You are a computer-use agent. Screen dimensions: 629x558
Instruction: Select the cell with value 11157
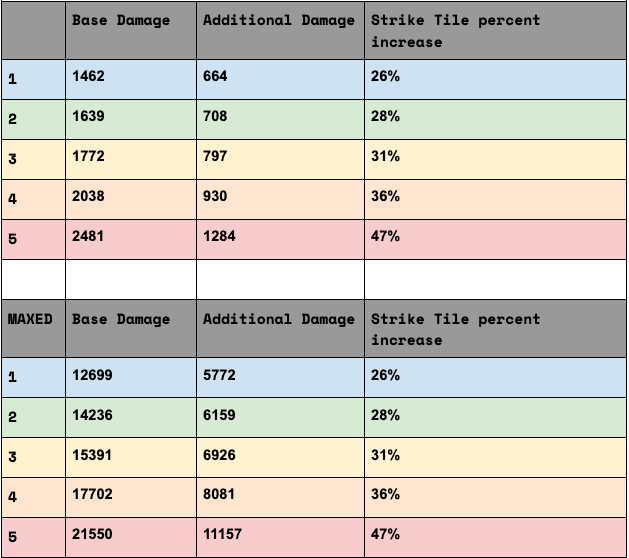pos(280,537)
